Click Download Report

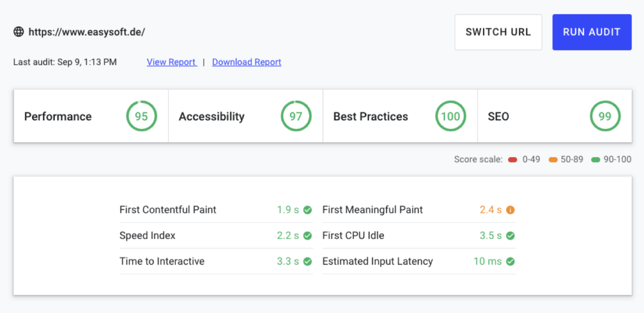click(247, 62)
